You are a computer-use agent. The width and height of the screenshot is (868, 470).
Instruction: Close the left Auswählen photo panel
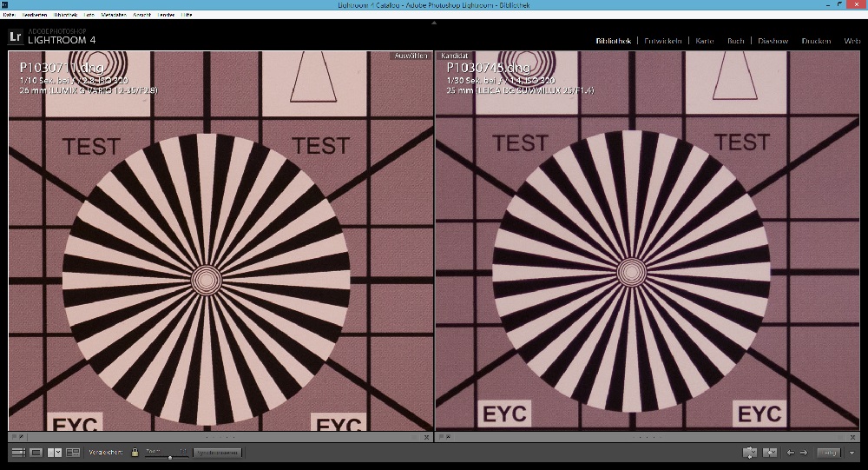tap(426, 437)
